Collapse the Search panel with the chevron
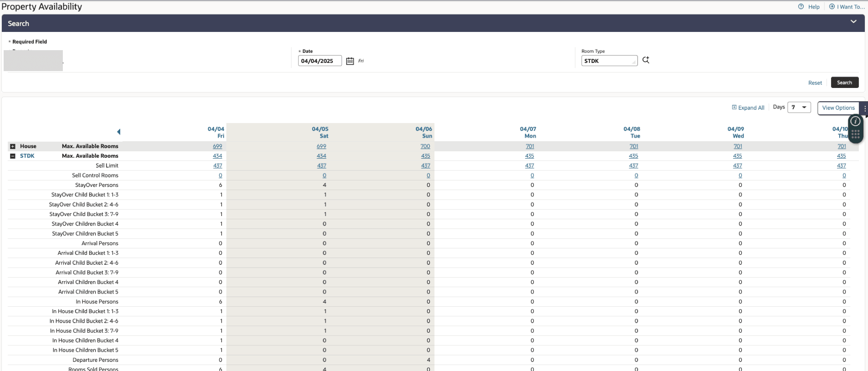Screen dimensions: 868x371 [853, 22]
